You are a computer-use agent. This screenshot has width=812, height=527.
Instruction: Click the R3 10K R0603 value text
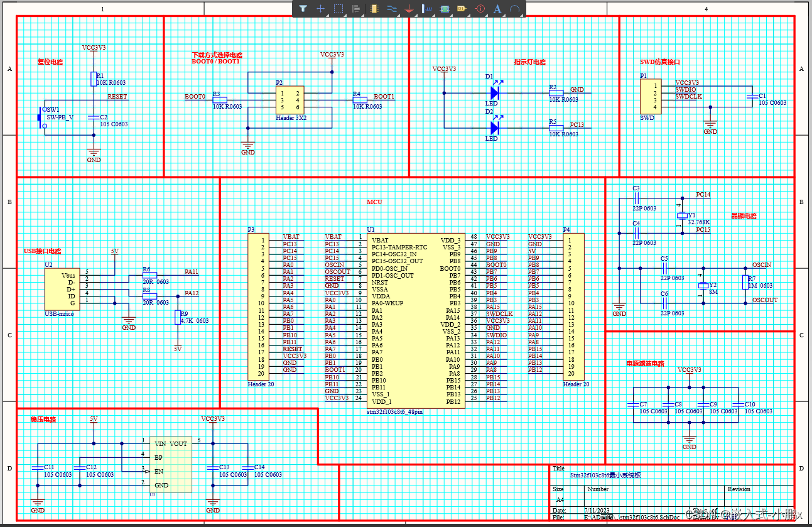[x=227, y=107]
